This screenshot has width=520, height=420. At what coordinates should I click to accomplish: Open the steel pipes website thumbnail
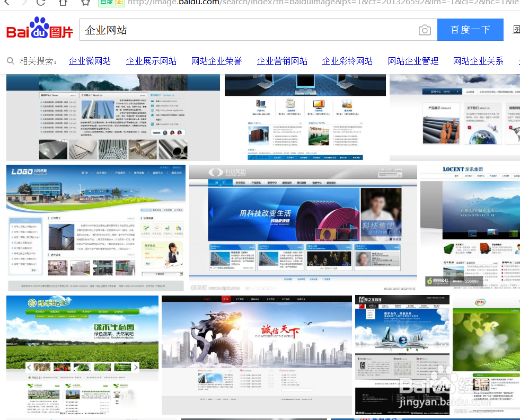[x=113, y=117]
